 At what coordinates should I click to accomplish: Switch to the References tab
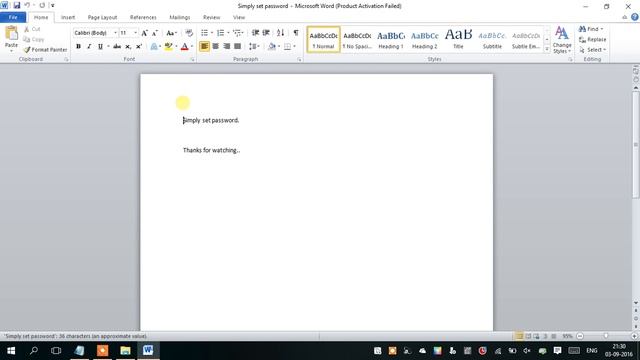143,18
